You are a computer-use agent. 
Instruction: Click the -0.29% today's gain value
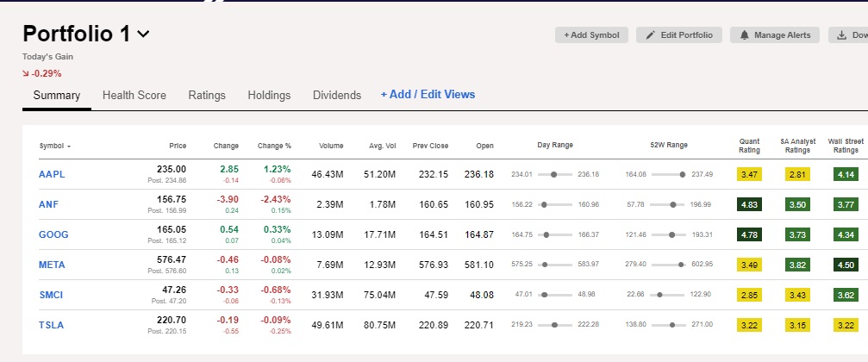coord(47,73)
